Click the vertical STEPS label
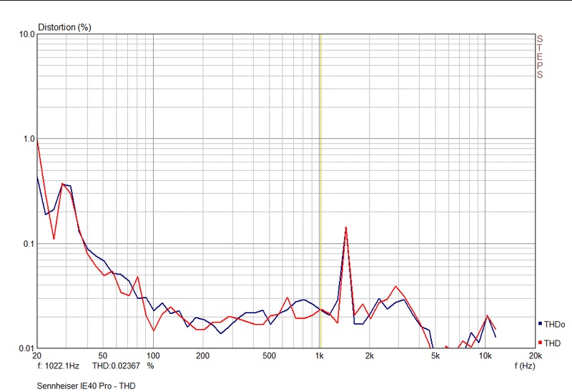Viewport: 572px width, 392px height. pyautogui.click(x=540, y=56)
